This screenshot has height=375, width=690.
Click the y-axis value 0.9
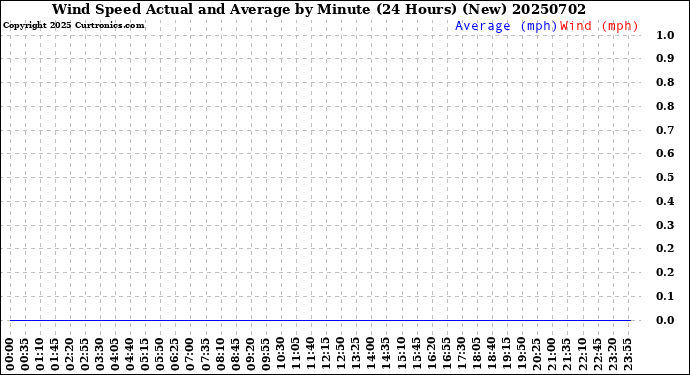coord(665,58)
